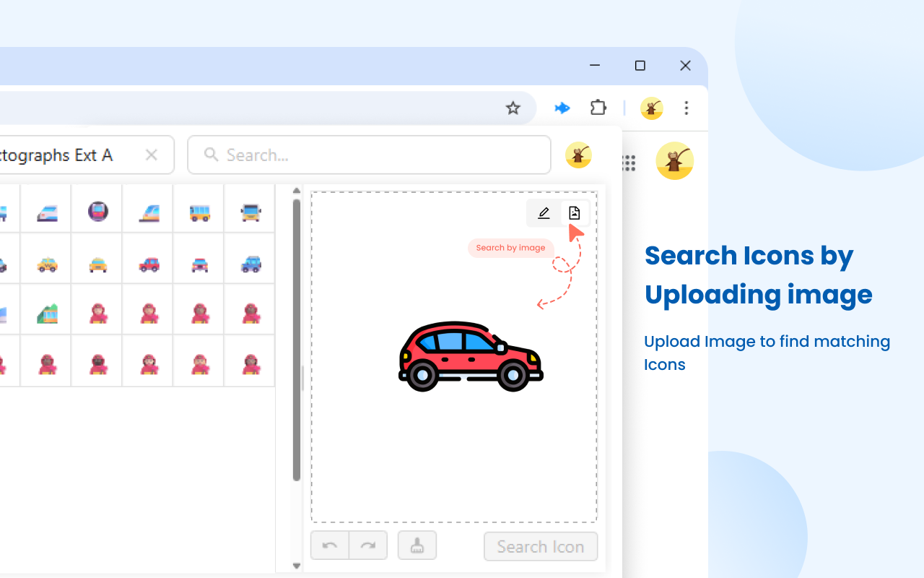The width and height of the screenshot is (924, 578).
Task: Select the front-facing yellow taxi icon
Action: pos(98,264)
